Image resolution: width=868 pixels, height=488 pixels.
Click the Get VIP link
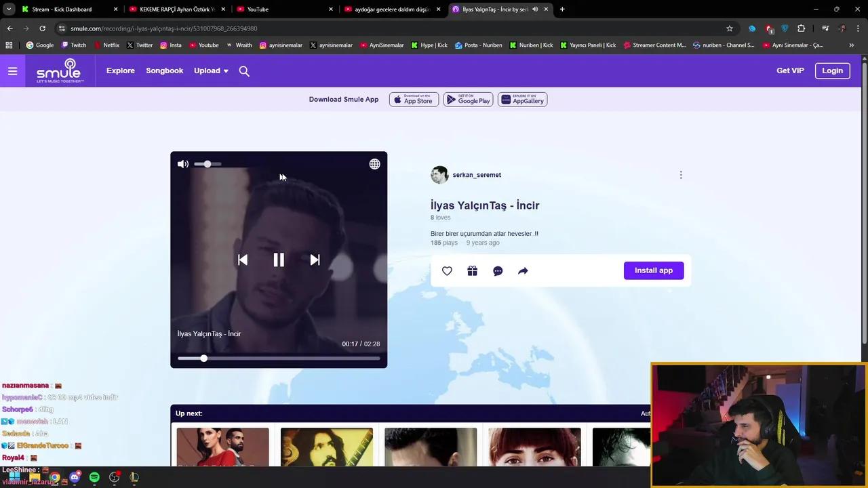click(x=790, y=70)
